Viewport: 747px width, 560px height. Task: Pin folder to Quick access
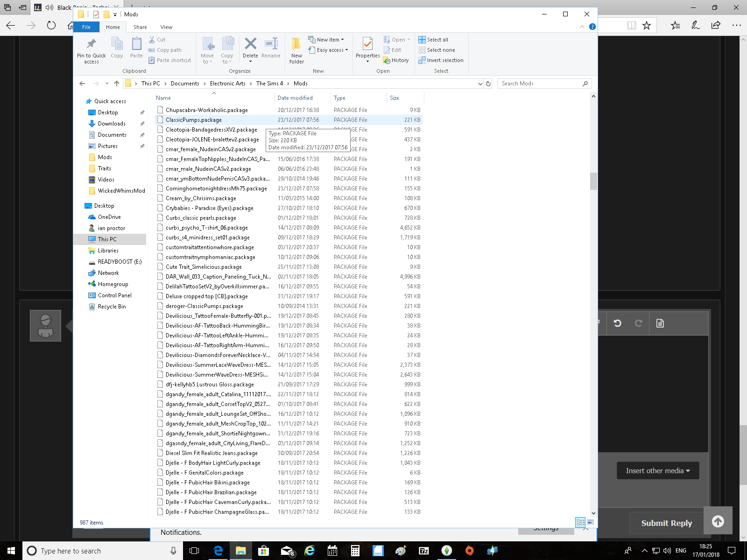click(x=92, y=50)
